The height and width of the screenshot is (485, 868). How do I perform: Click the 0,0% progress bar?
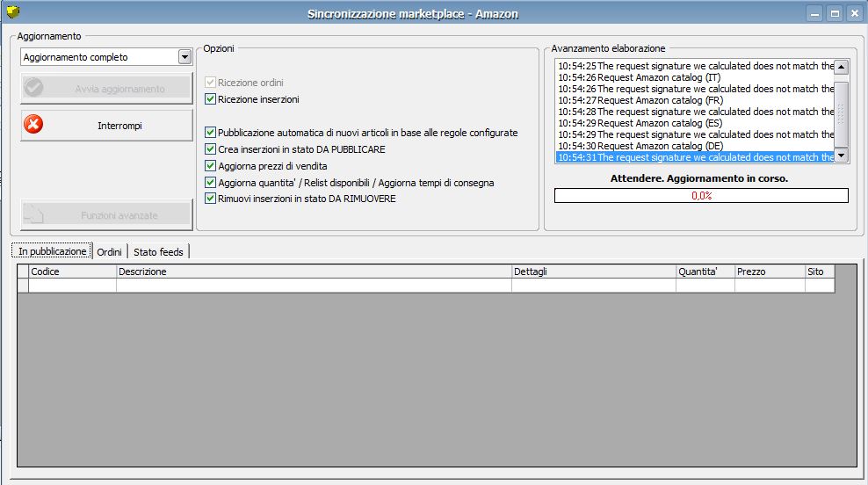tap(701, 195)
